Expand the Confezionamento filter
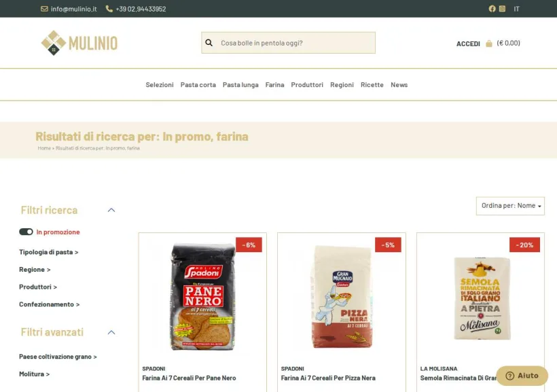This screenshot has width=557, height=392. (50, 304)
